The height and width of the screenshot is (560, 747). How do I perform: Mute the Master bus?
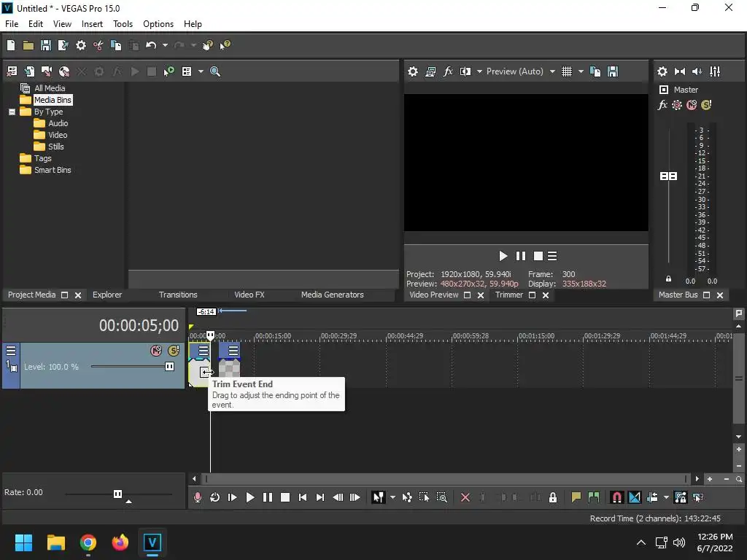[692, 105]
